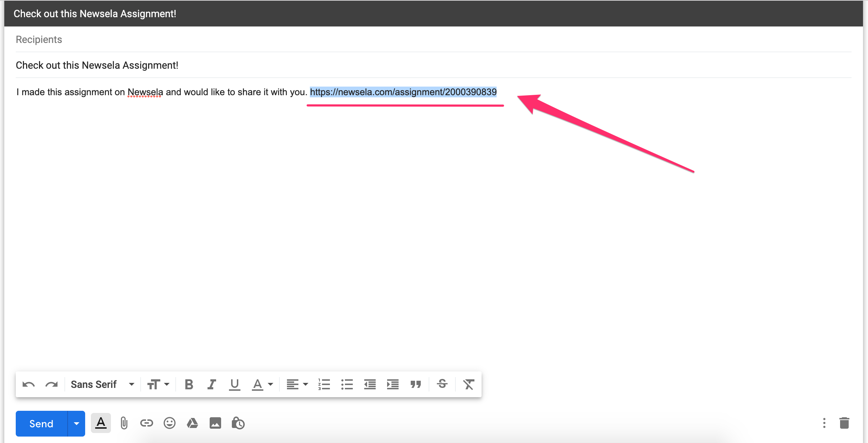This screenshot has width=868, height=443.
Task: Insert link using chain icon
Action: tap(147, 423)
